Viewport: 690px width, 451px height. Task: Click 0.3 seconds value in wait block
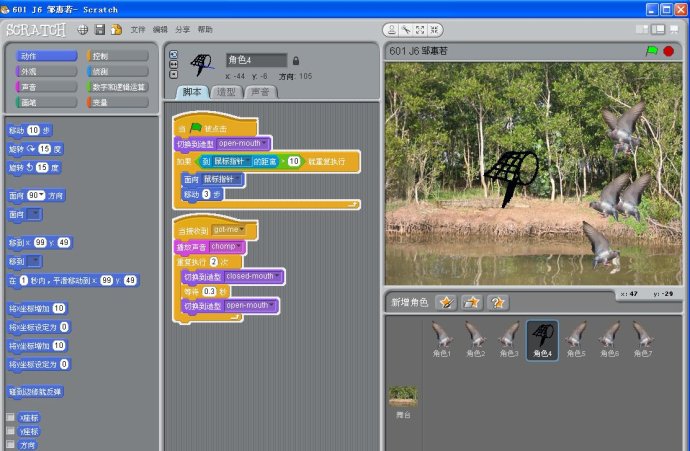pos(209,291)
